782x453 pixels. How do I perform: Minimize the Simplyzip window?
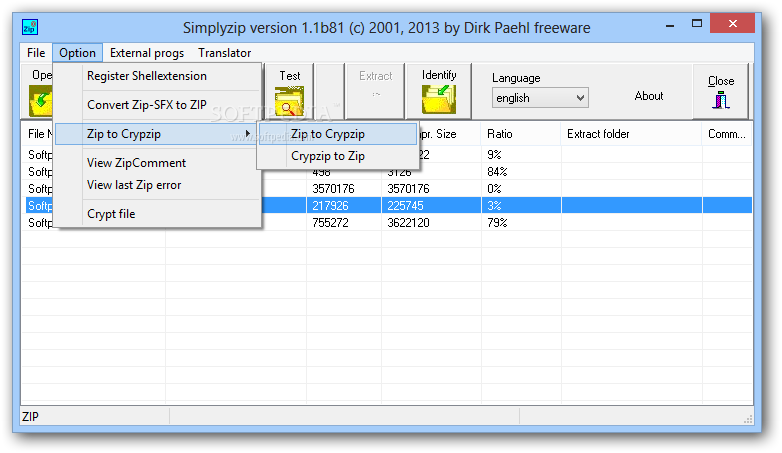pos(670,24)
